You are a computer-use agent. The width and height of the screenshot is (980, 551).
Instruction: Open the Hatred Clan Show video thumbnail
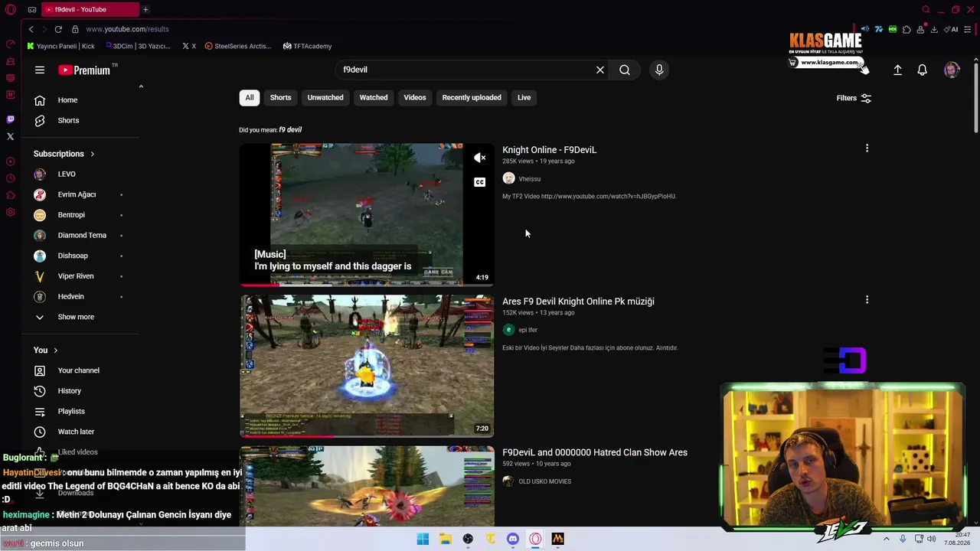coord(367,486)
